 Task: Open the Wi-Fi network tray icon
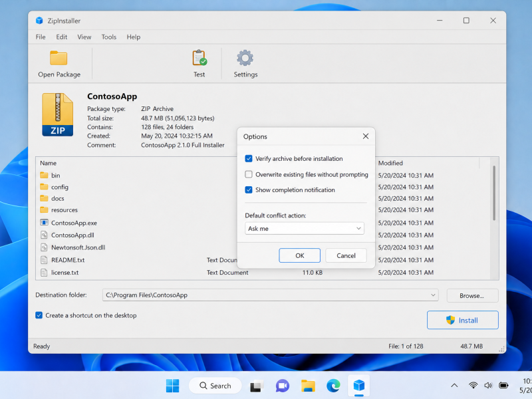coord(473,386)
